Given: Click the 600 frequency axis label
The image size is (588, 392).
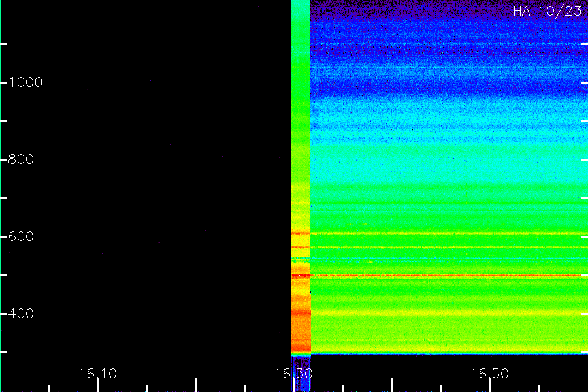Looking at the screenshot, I should 21,237.
